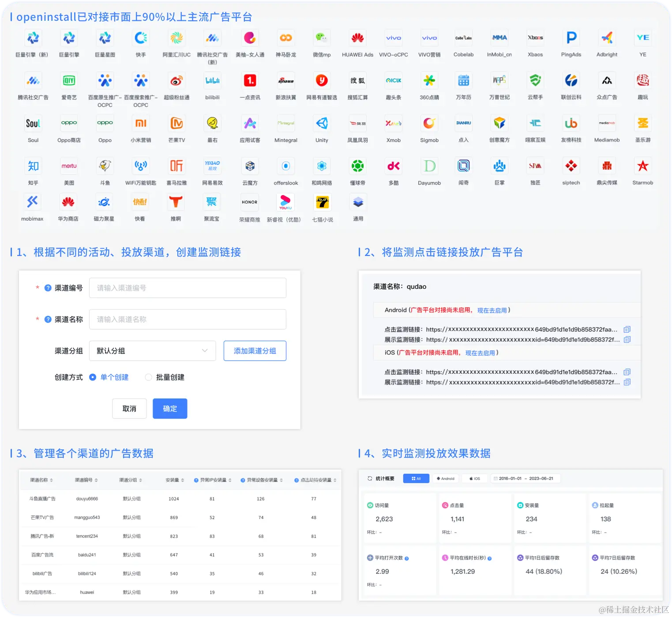Click the WiFi万能钥匙 icon
Screen dimensions: 672x617
[141, 166]
